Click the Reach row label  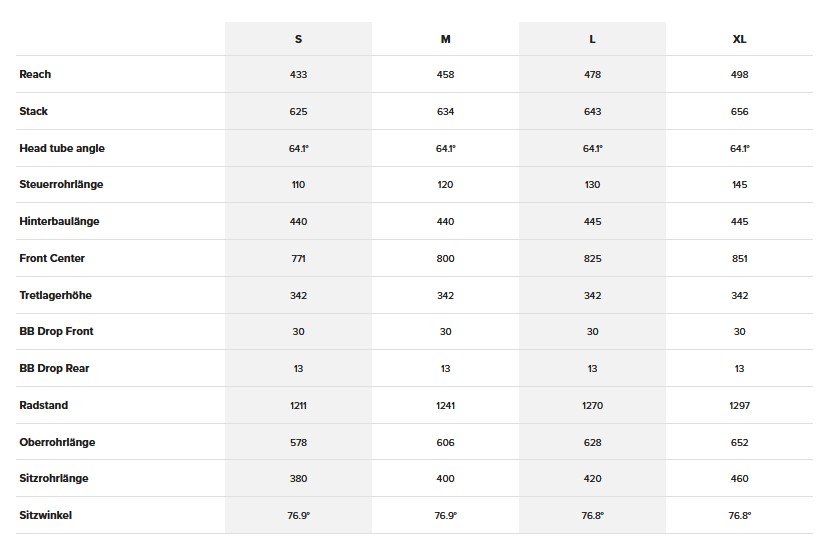coord(35,74)
